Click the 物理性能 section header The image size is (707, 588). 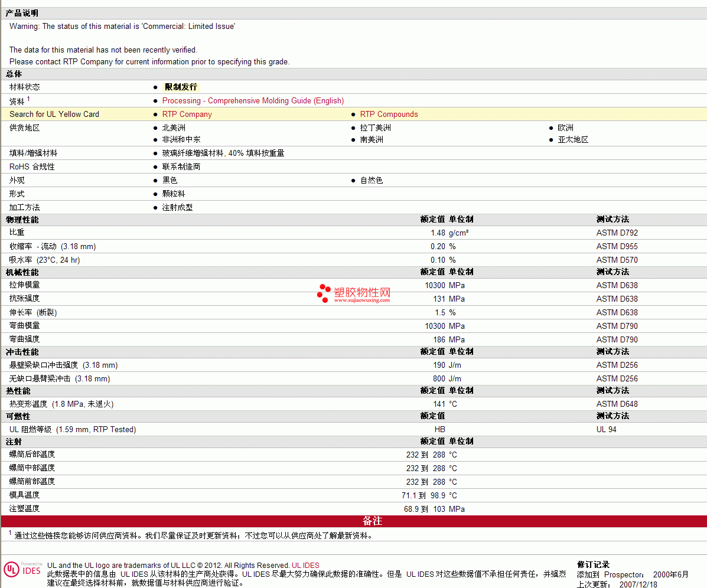[22, 220]
